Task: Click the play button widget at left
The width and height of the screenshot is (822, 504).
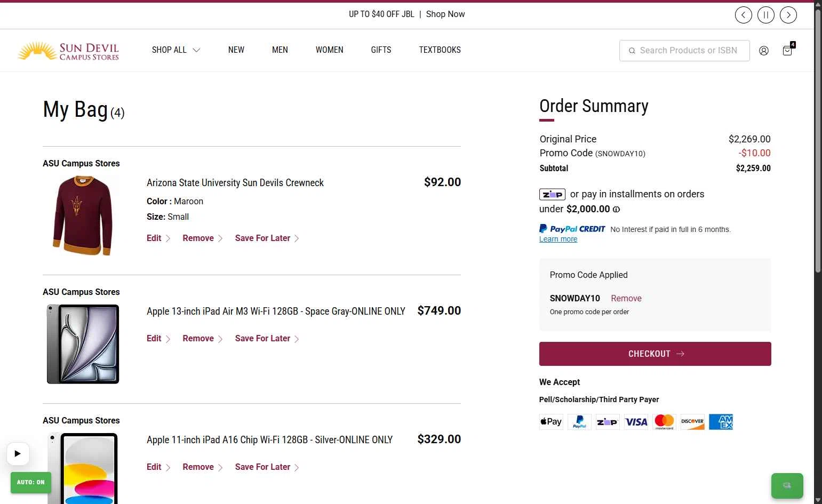Action: 18,454
